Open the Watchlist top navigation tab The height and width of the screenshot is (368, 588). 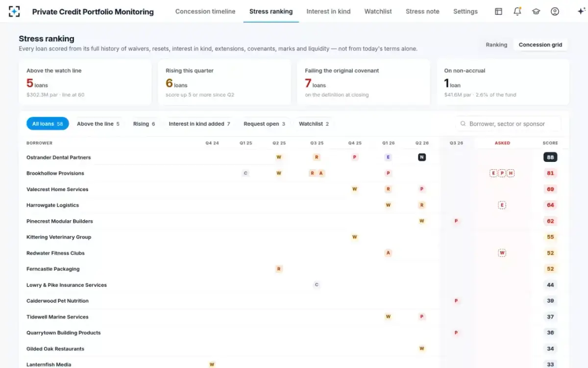378,11
